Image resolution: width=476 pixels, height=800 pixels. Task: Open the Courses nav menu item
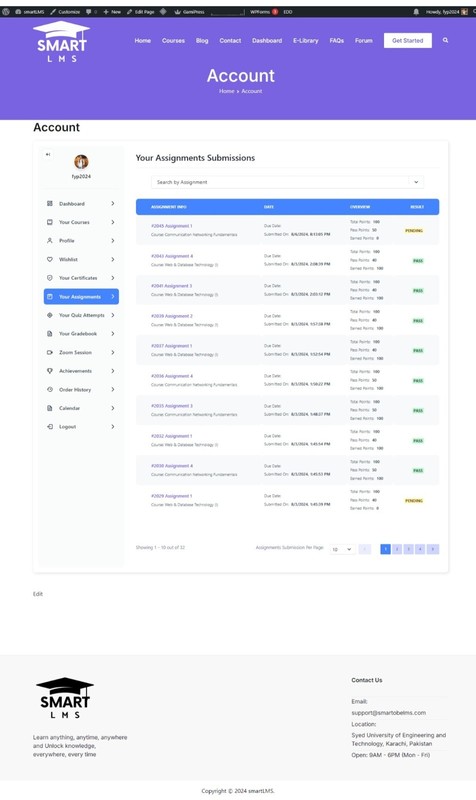173,40
